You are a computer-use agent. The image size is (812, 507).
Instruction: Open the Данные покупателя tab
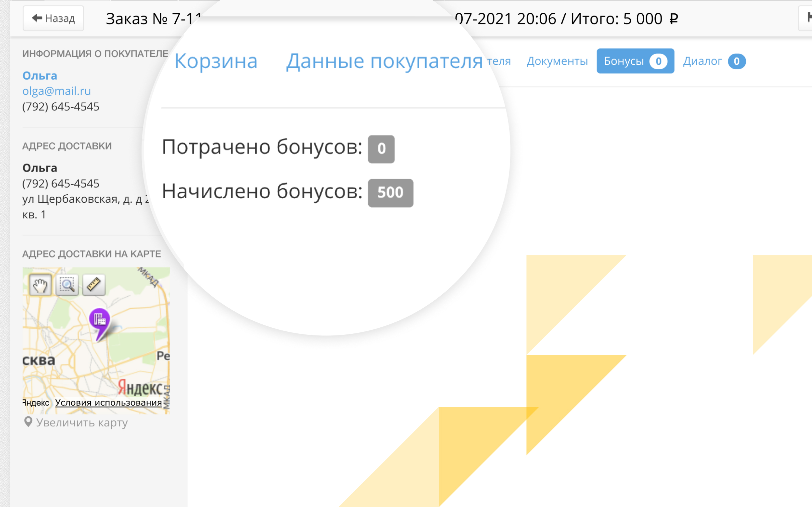[384, 61]
